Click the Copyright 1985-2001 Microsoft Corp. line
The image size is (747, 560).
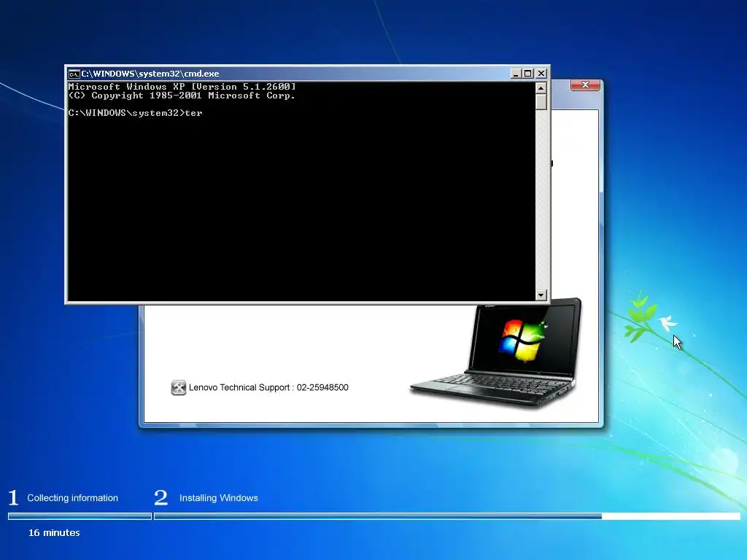(x=182, y=96)
